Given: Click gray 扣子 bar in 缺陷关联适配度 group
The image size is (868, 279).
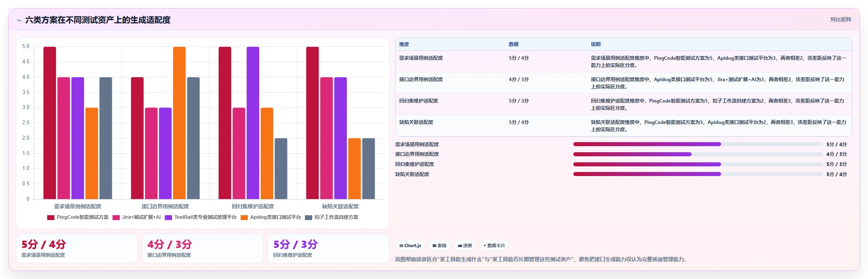Looking at the screenshot, I should (x=369, y=169).
